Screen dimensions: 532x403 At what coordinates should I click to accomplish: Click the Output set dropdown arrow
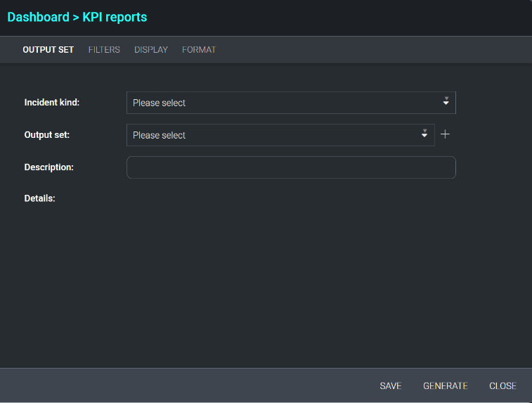tap(424, 134)
